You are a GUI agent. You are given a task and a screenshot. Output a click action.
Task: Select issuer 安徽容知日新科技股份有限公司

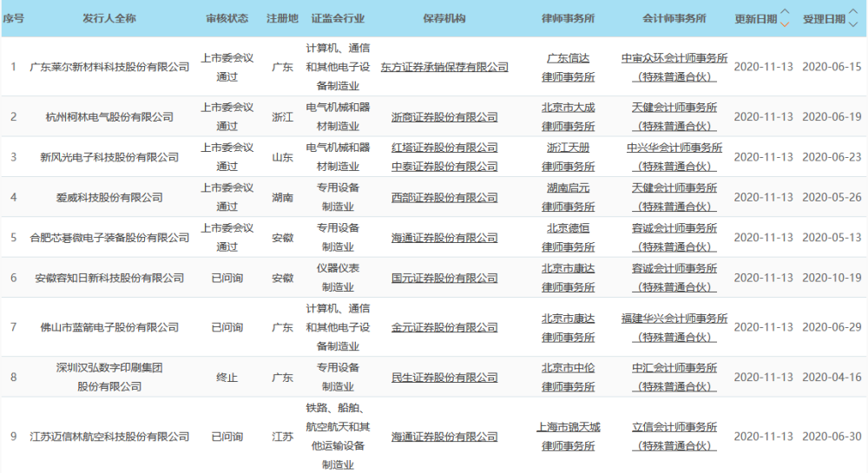click(109, 279)
